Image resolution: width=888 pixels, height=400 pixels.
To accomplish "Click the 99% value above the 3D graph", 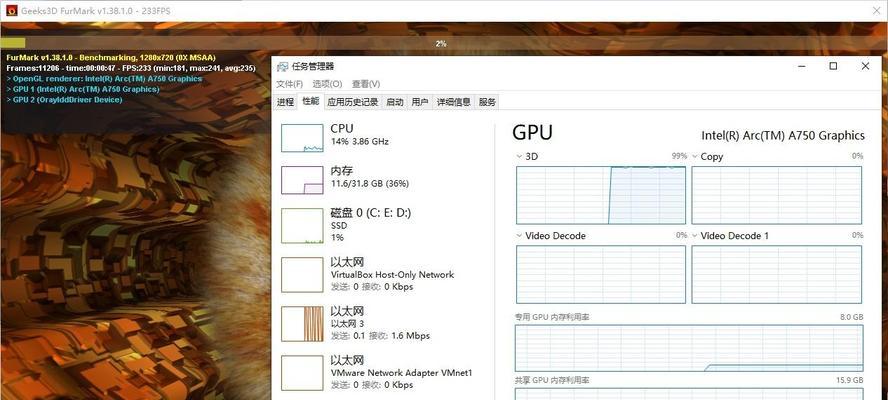I will pyautogui.click(x=680, y=156).
